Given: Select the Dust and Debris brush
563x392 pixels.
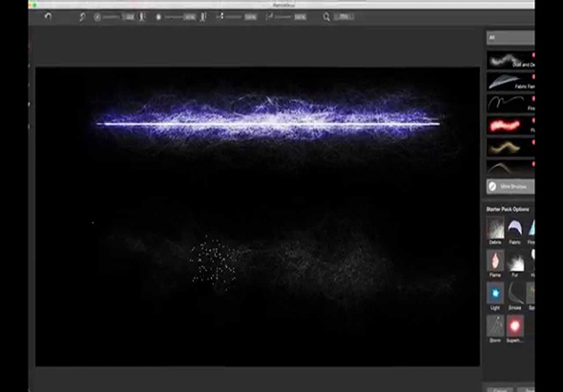Looking at the screenshot, I should point(511,60).
